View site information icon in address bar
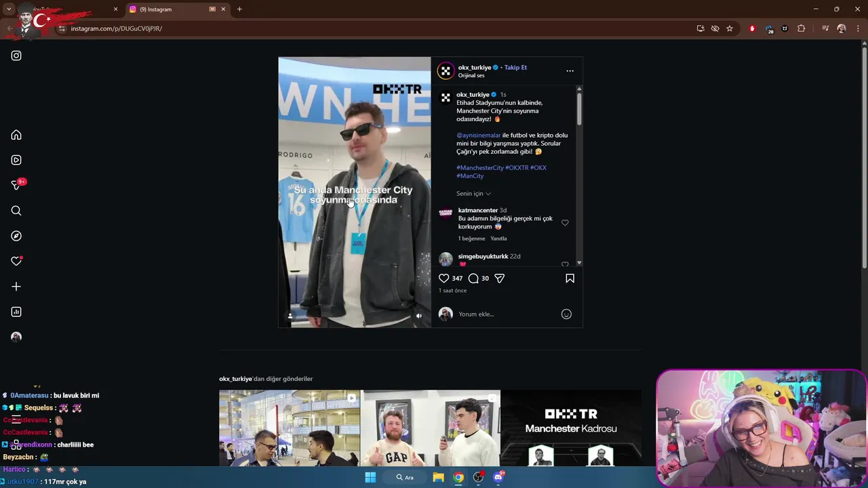Screen dimensions: 868x488 [x=62, y=28]
